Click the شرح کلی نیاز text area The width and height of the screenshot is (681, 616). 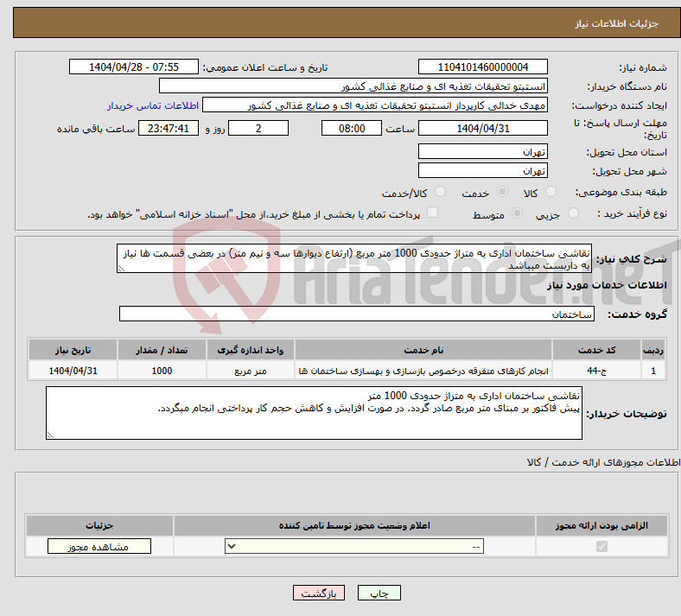pos(354,258)
